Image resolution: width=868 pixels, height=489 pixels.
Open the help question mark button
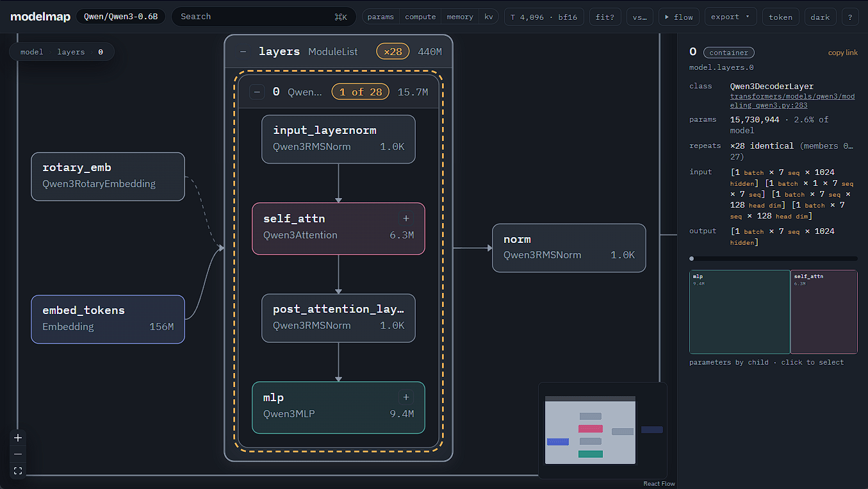click(850, 17)
